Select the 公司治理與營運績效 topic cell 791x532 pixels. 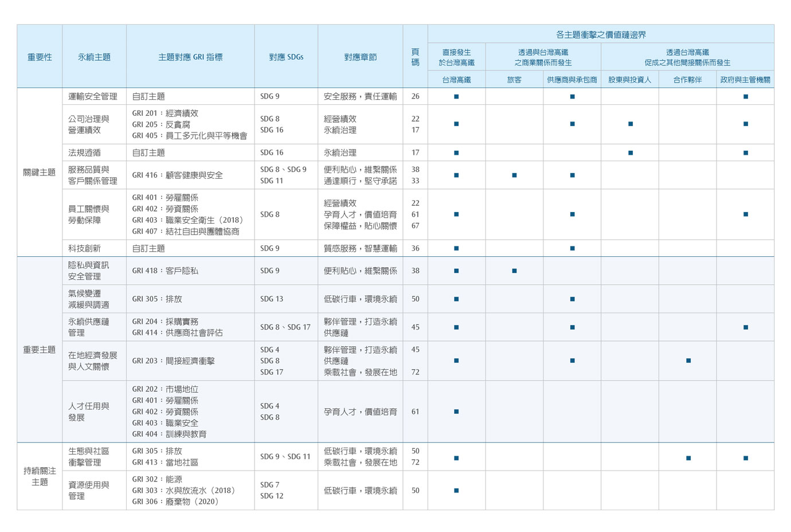[95, 124]
